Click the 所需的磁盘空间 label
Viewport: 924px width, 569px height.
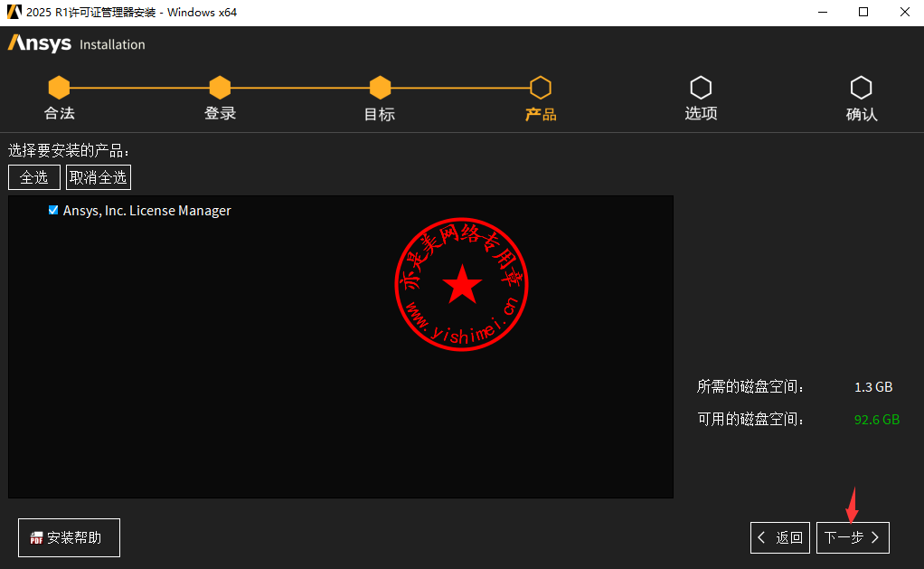[x=750, y=387]
